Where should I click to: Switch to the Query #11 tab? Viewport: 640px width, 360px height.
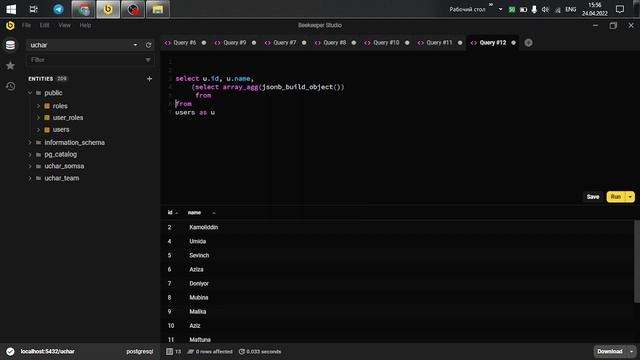(439, 42)
